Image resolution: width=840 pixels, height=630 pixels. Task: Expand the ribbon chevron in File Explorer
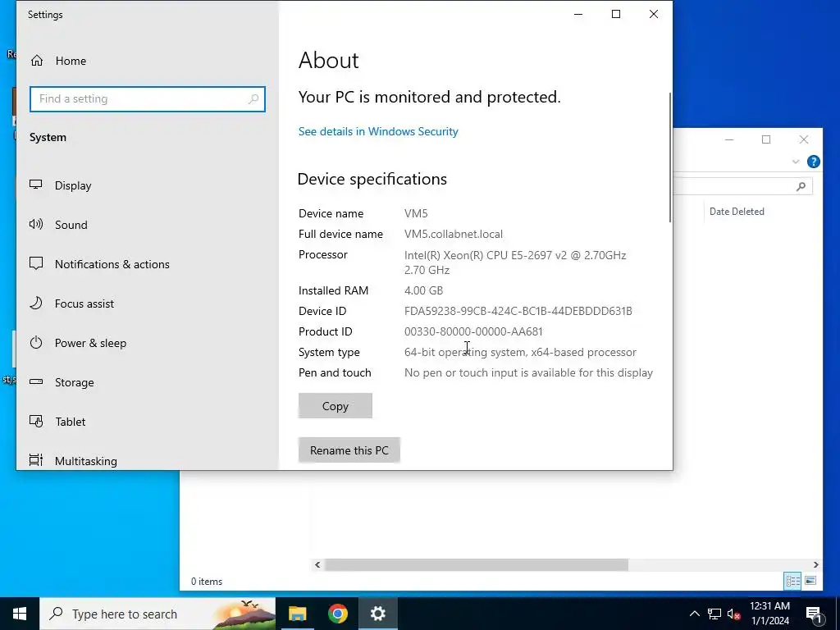click(x=796, y=162)
